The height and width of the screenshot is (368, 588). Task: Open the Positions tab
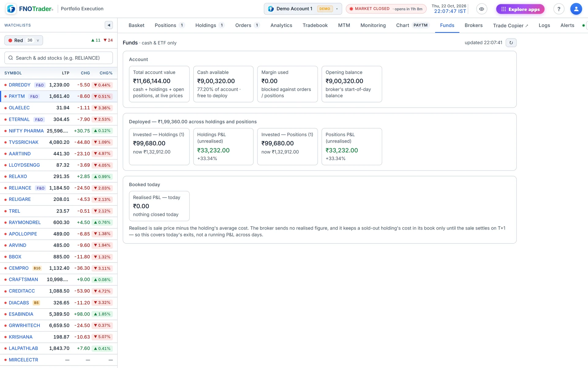tap(170, 25)
